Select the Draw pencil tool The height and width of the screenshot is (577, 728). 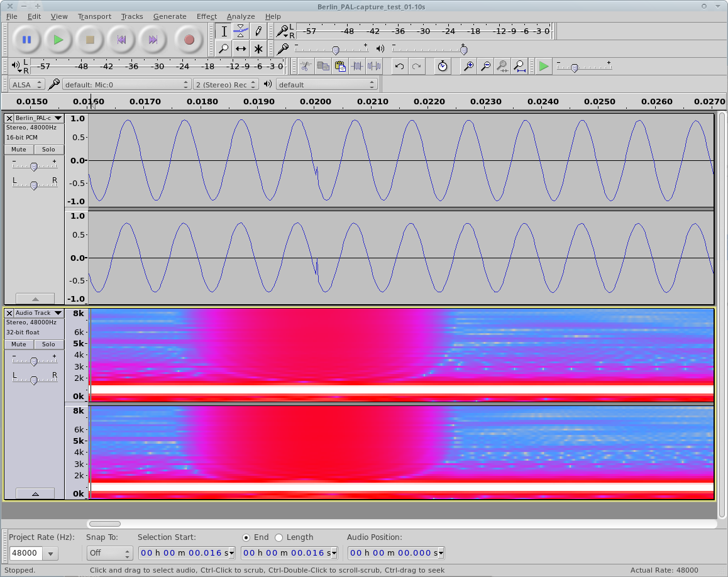click(x=258, y=31)
